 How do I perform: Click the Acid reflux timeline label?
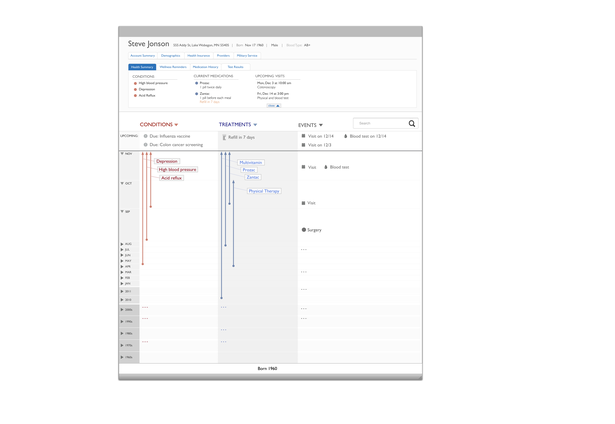pos(171,178)
